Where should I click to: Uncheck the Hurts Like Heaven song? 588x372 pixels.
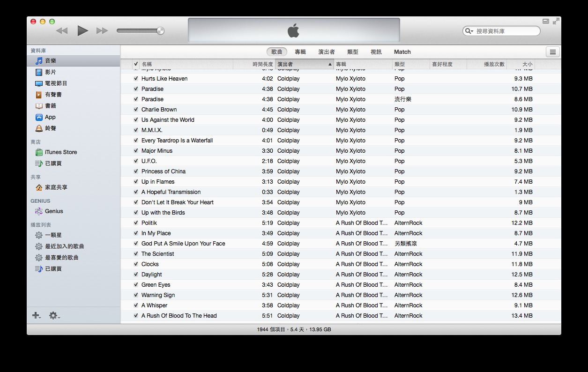[x=136, y=79]
